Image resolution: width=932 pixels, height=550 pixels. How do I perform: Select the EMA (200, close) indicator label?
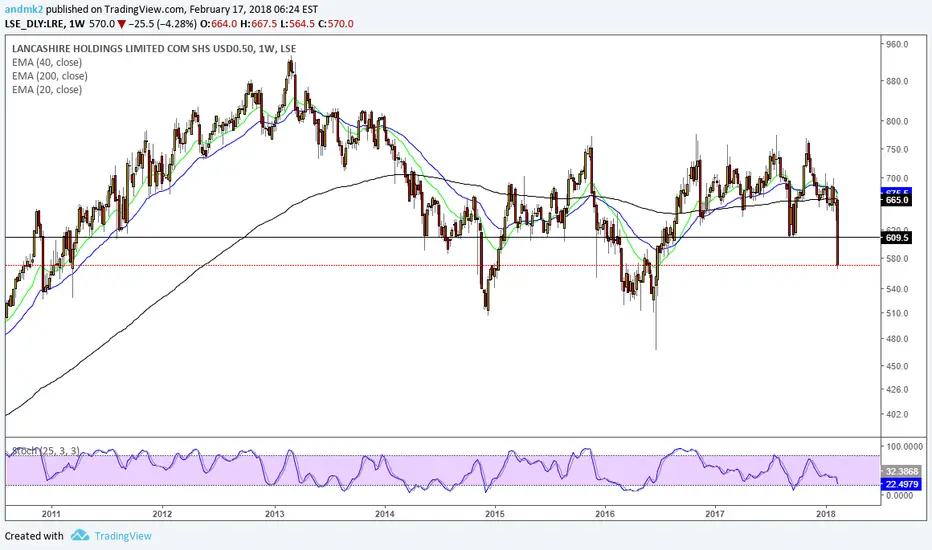point(50,76)
